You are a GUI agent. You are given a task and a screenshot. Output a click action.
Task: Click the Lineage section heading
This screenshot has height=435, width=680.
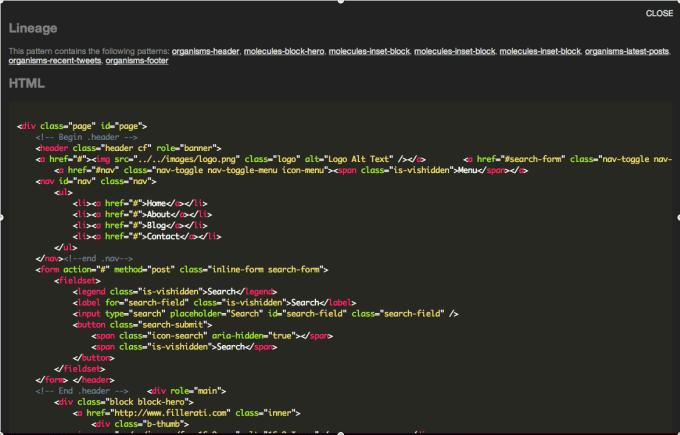tap(33, 28)
